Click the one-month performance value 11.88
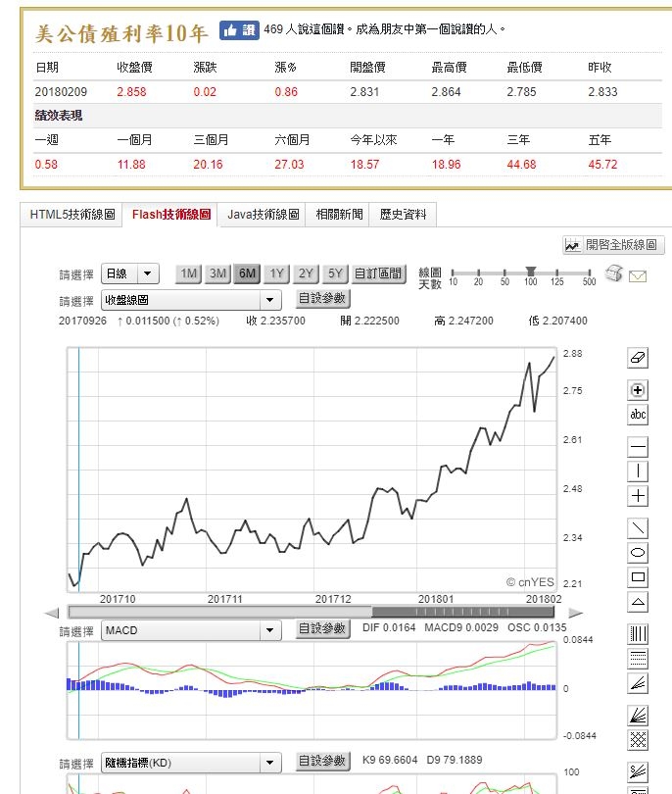The image size is (672, 794). point(131,164)
